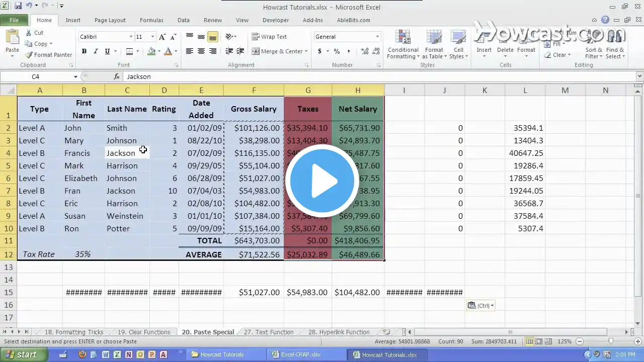
Task: Switch to the Insert ribbon tab
Action: (x=73, y=20)
